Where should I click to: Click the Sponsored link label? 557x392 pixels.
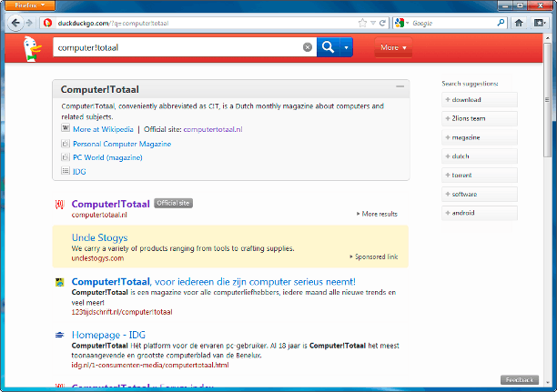[374, 256]
